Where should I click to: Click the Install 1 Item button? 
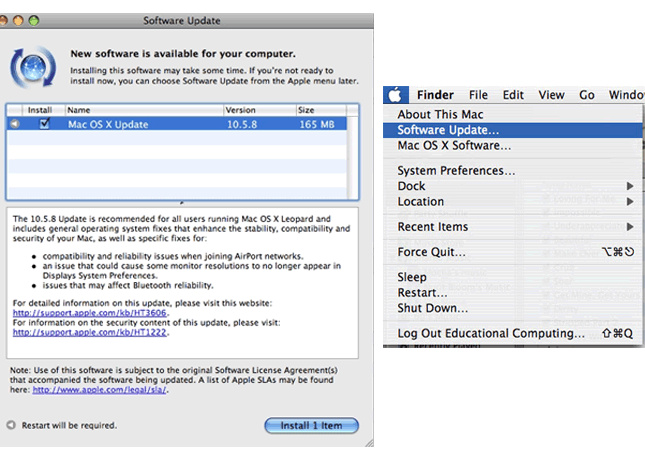[x=311, y=425]
